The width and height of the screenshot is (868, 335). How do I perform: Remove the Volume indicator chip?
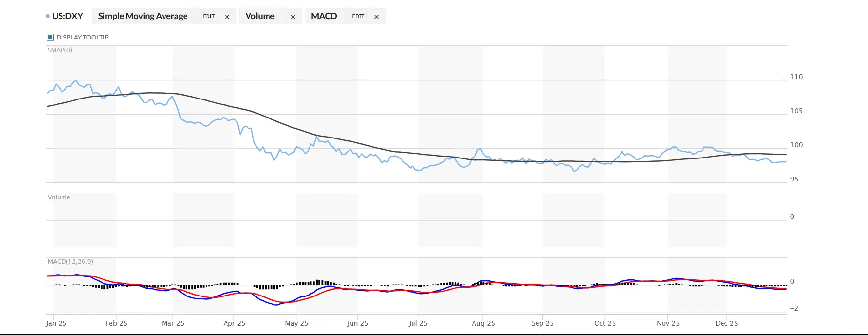[x=293, y=17]
